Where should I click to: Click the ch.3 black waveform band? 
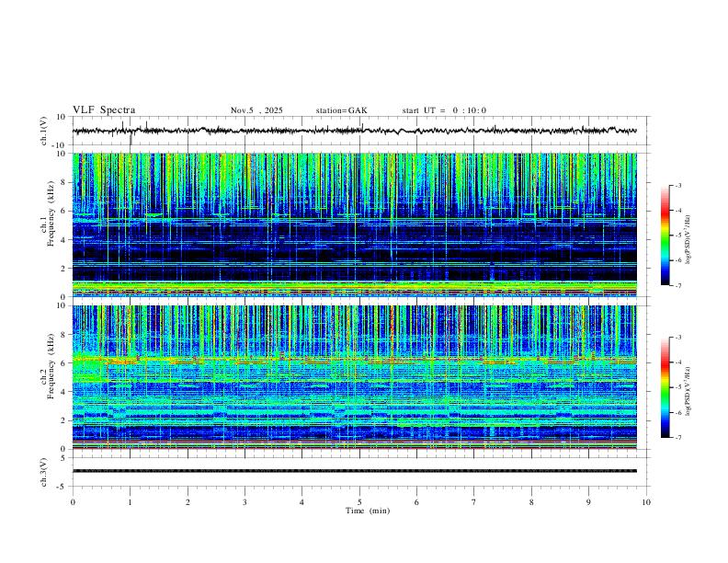pyautogui.click(x=354, y=471)
